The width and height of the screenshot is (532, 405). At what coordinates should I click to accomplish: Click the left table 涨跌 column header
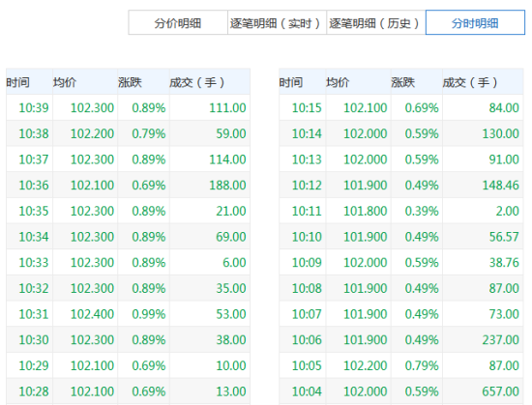click(x=143, y=82)
